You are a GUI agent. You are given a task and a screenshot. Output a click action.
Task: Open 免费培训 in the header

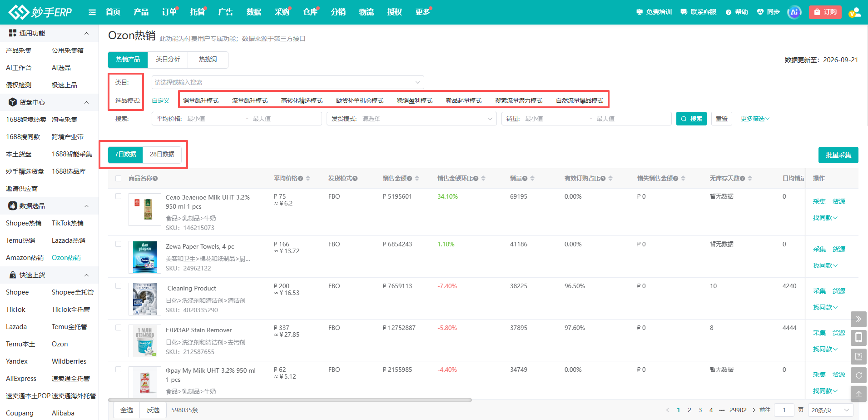pos(654,12)
